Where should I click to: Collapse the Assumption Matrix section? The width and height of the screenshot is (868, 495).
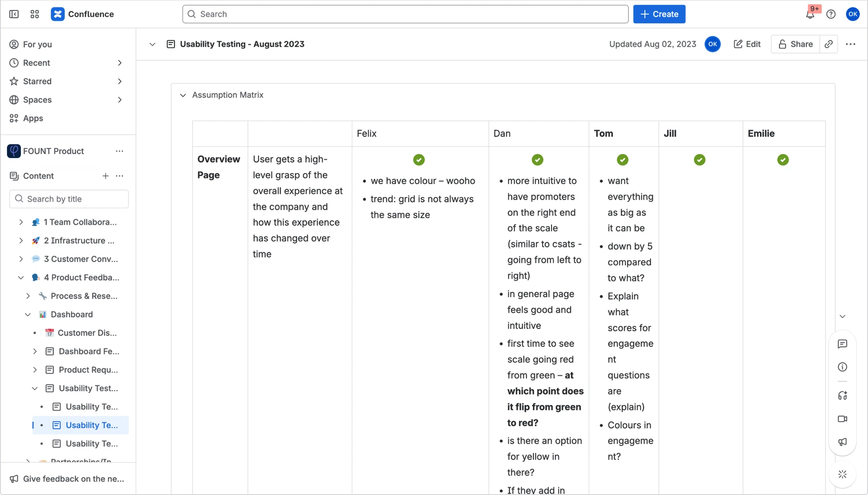pyautogui.click(x=183, y=95)
